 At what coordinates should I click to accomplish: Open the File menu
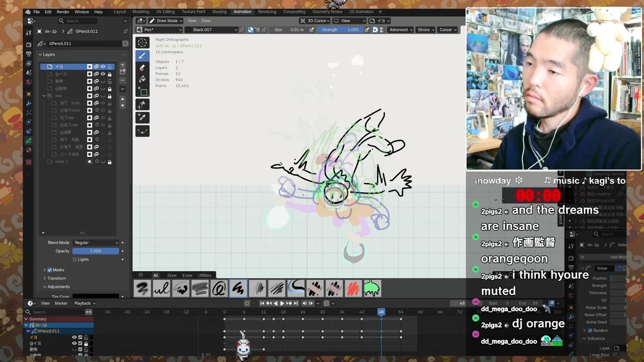click(x=36, y=12)
